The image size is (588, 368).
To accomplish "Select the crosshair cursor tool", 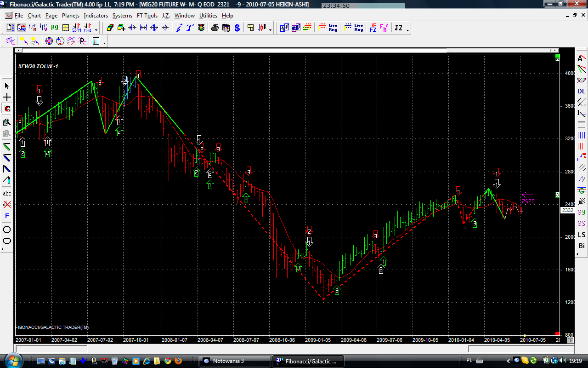I will pyautogui.click(x=7, y=98).
